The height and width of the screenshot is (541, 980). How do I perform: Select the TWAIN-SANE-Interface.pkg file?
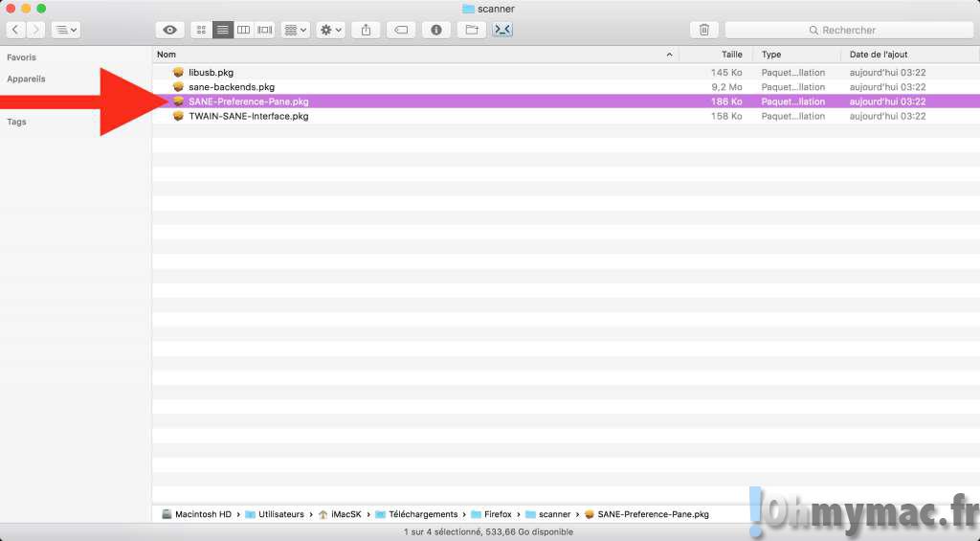(248, 116)
